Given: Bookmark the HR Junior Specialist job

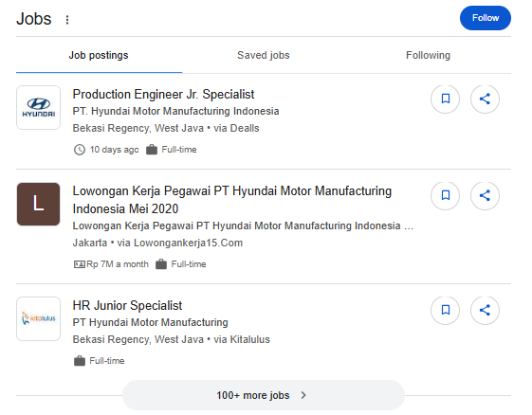Looking at the screenshot, I should click(x=445, y=310).
